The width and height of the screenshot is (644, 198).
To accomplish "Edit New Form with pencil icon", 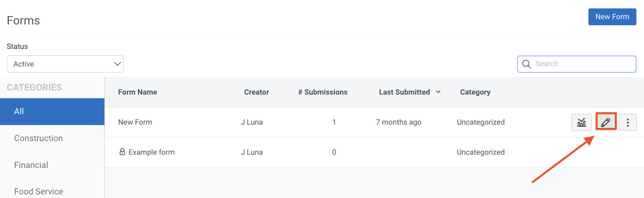I will point(606,122).
